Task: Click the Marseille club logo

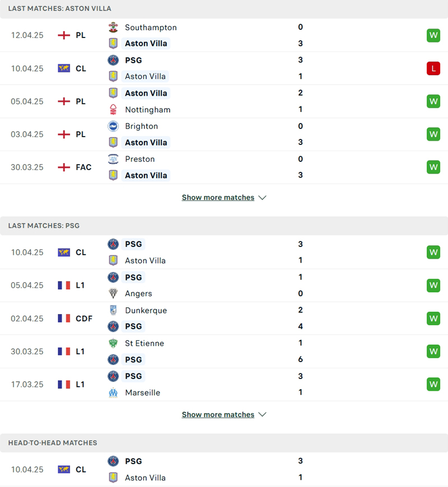Action: point(113,392)
